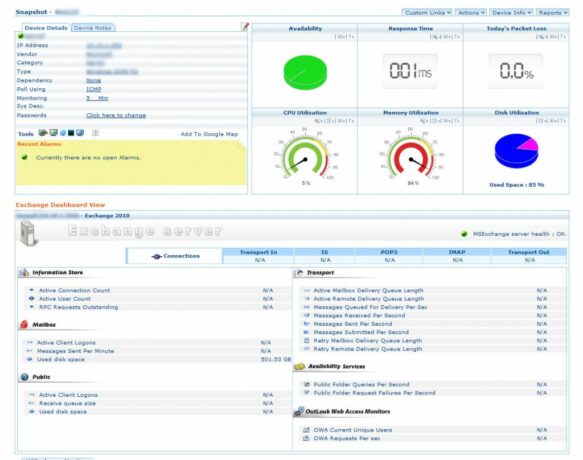The width and height of the screenshot is (583, 460).
Task: Click the Disk Utilization pie chart
Action: point(516,151)
